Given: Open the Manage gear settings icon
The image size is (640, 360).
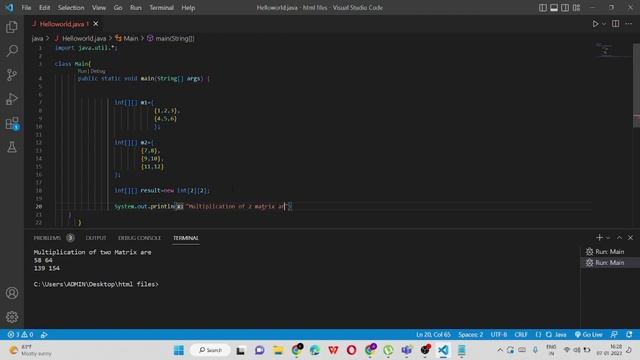Looking at the screenshot, I should [12, 317].
